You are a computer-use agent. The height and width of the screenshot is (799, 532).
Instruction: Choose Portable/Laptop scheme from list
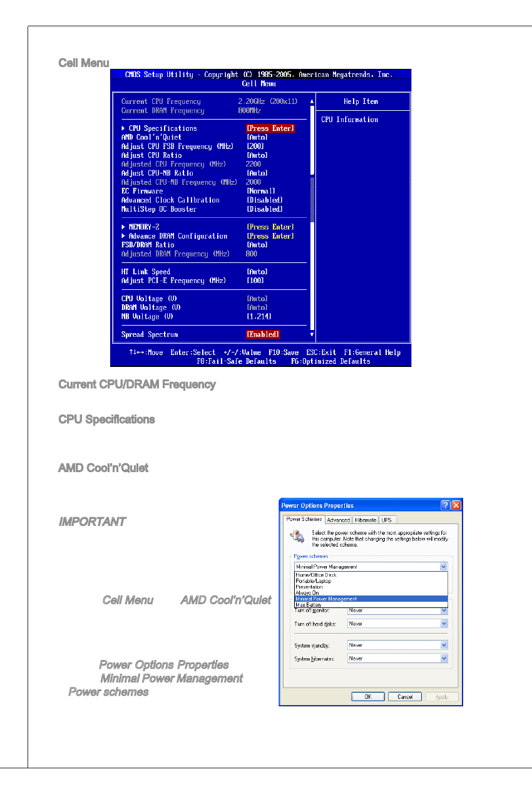coord(371,580)
